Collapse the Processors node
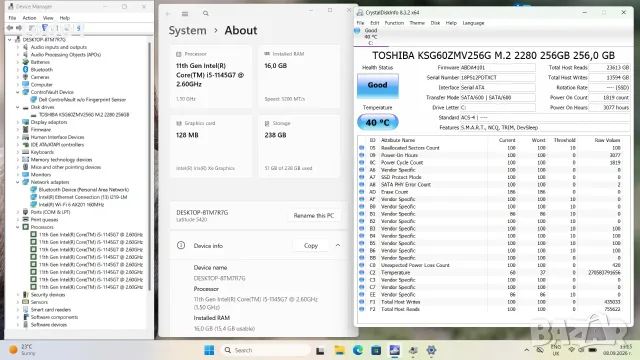This screenshot has width=640, height=360. (18, 227)
